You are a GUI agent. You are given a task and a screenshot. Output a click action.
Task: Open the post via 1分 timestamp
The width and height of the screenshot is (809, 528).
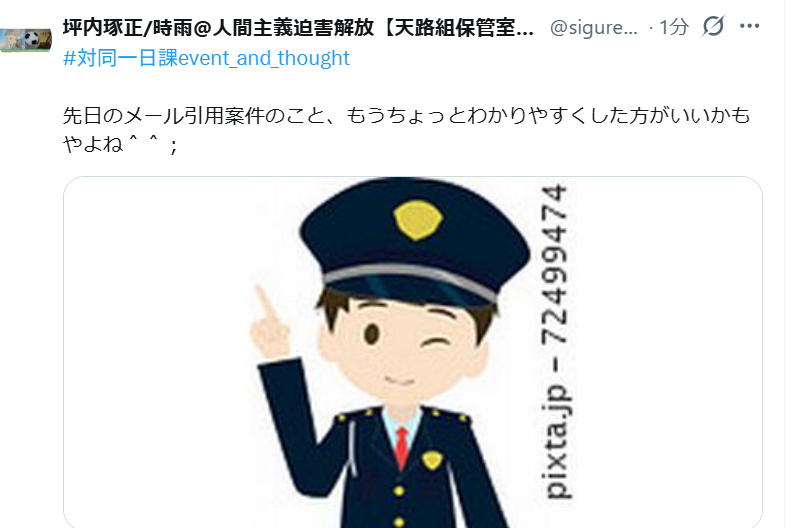(674, 27)
